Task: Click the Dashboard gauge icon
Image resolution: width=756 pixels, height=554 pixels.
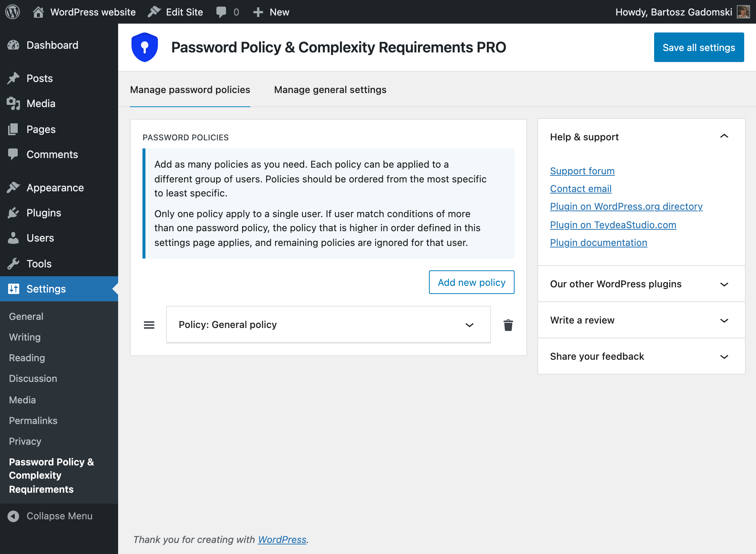Action: [13, 45]
